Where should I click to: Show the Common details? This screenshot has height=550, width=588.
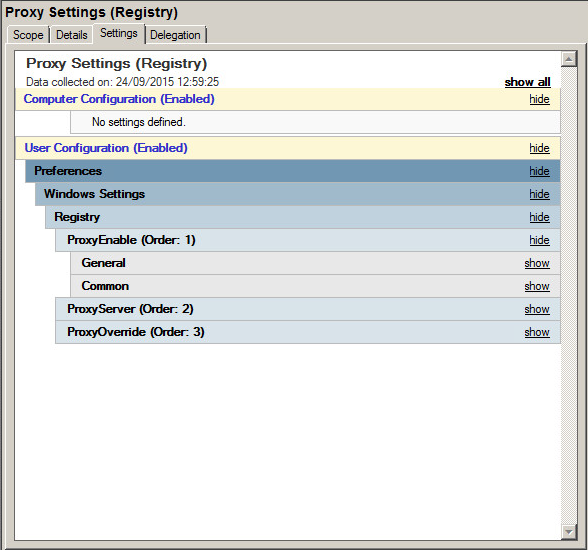pos(537,286)
